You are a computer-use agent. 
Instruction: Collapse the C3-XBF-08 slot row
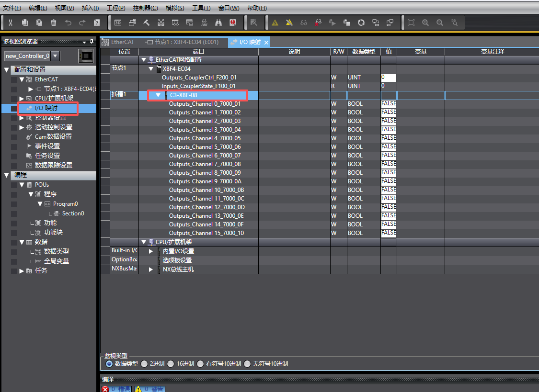click(x=158, y=95)
